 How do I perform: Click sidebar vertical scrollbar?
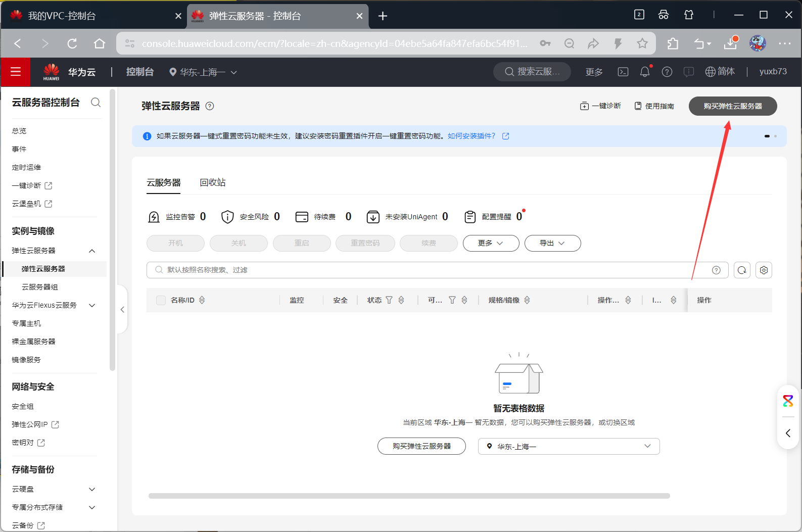[113, 230]
